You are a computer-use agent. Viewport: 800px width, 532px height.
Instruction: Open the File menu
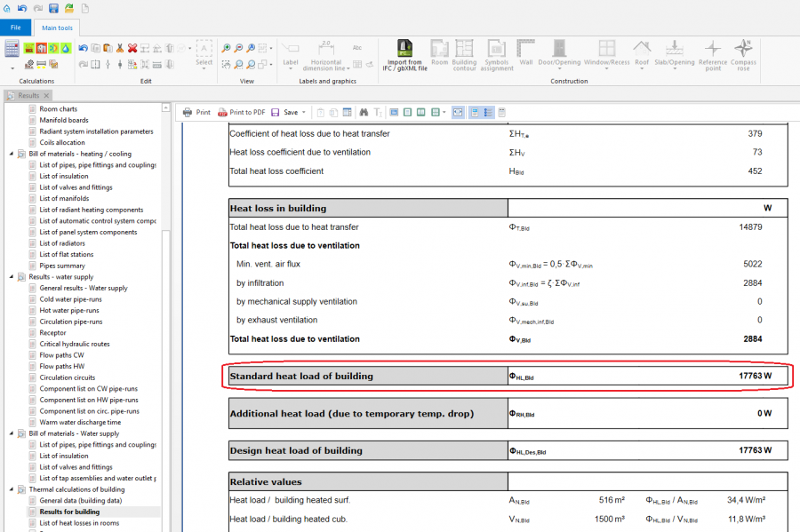pyautogui.click(x=15, y=28)
